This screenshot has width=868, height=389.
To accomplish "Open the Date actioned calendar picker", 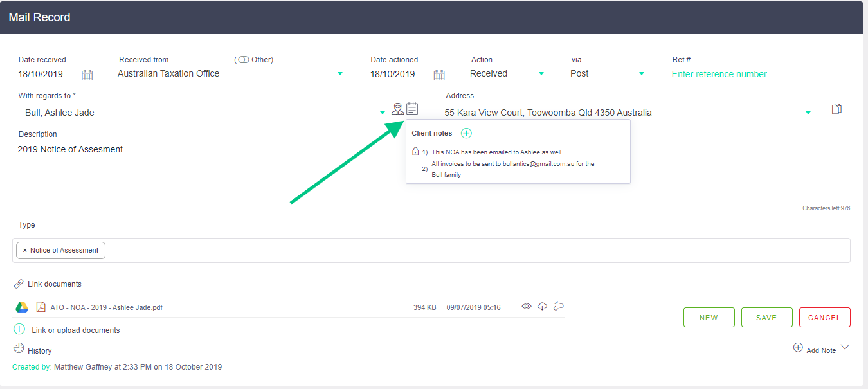I will [x=439, y=75].
